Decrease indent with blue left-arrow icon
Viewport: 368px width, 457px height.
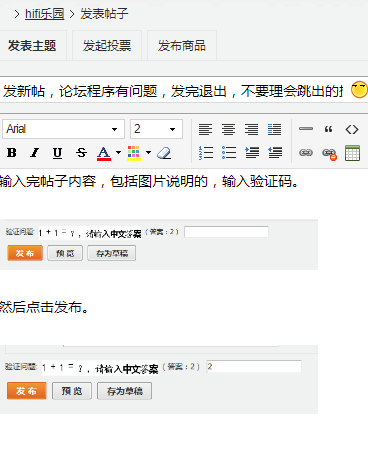pos(275,153)
